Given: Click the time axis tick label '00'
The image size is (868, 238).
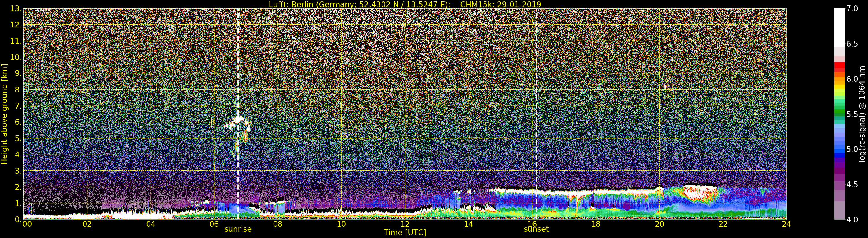Looking at the screenshot, I should 27,224.
